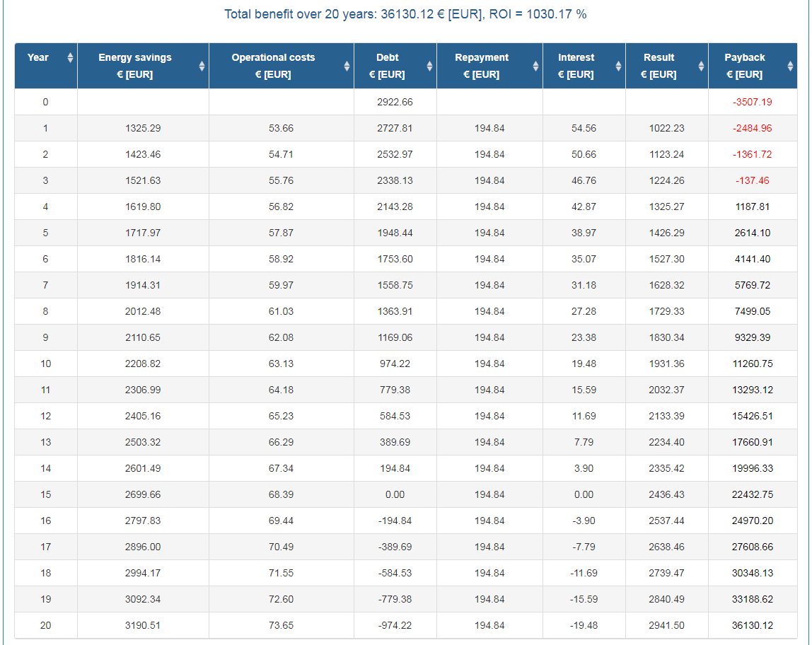
Task: Select year 10 energy savings 2208.82
Action: coord(142,364)
